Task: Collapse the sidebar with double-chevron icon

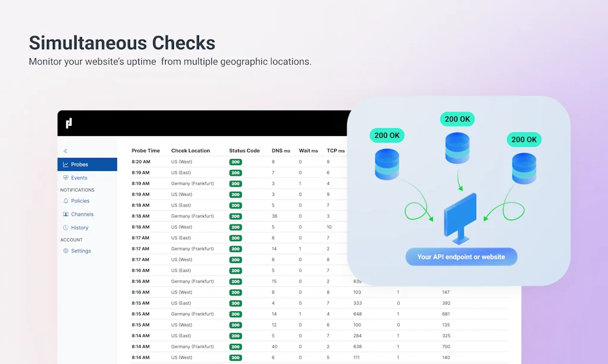Action: coord(65,151)
